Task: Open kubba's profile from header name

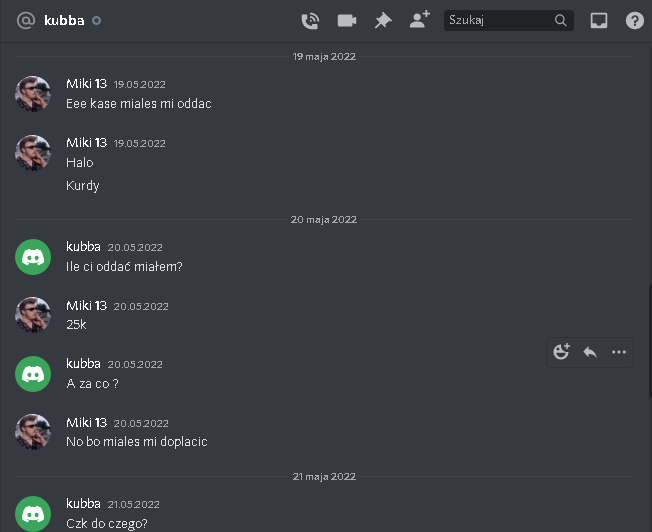Action: pyautogui.click(x=64, y=20)
